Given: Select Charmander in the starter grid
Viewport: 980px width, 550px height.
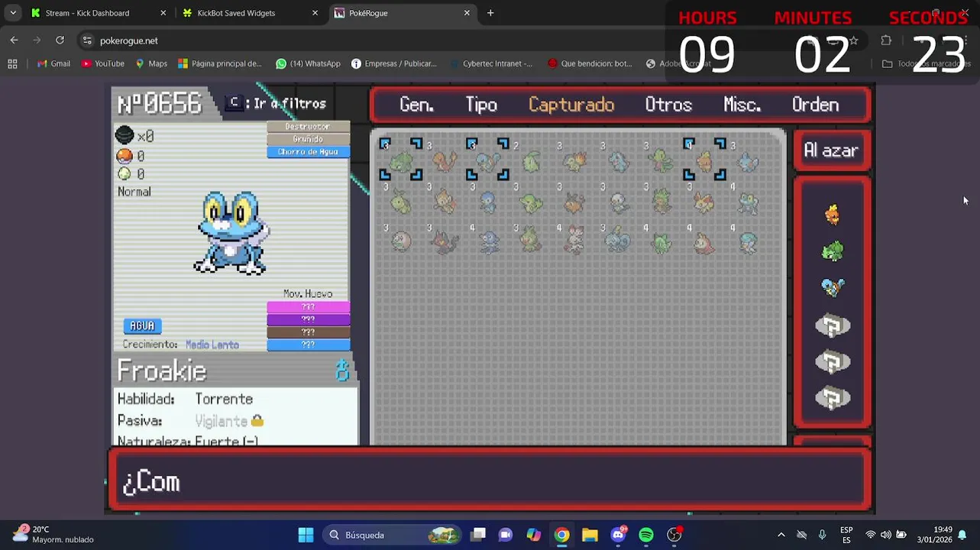Looking at the screenshot, I should 444,161.
